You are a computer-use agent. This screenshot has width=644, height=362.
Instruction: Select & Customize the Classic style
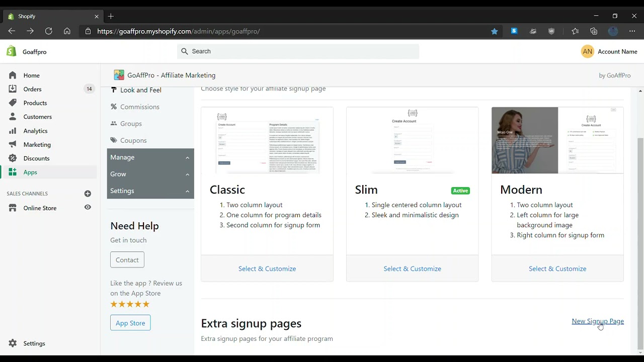[x=267, y=268]
